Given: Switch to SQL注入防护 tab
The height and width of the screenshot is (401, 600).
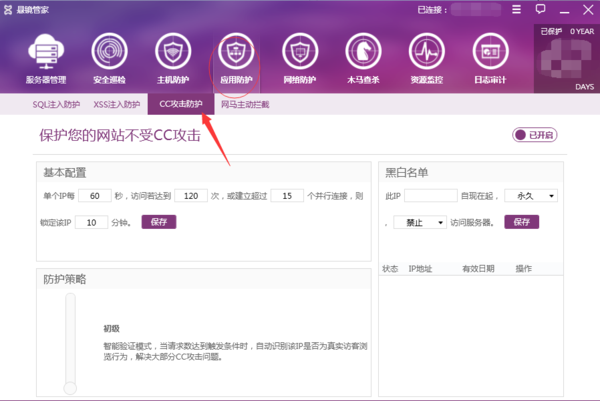Looking at the screenshot, I should click(x=56, y=104).
